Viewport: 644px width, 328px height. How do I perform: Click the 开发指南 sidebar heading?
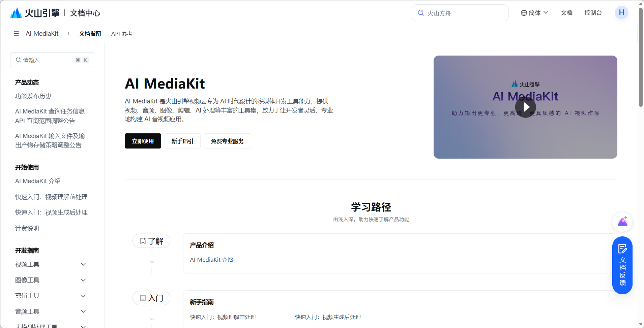(27, 251)
